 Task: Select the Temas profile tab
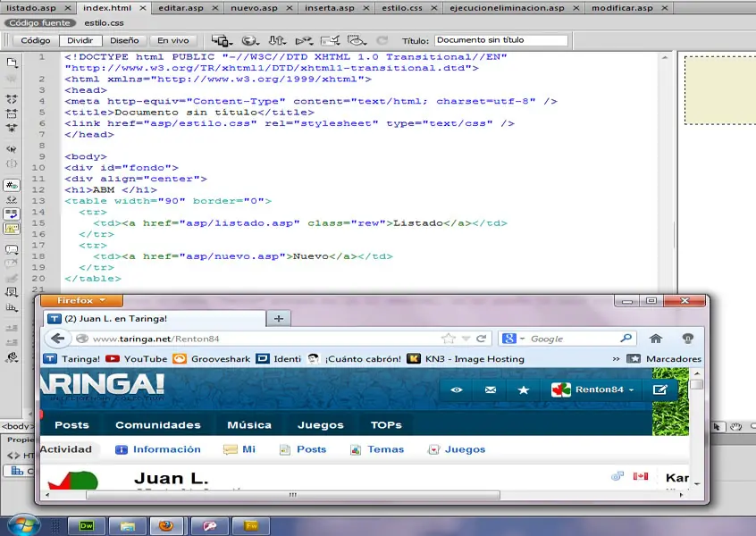pyautogui.click(x=377, y=449)
